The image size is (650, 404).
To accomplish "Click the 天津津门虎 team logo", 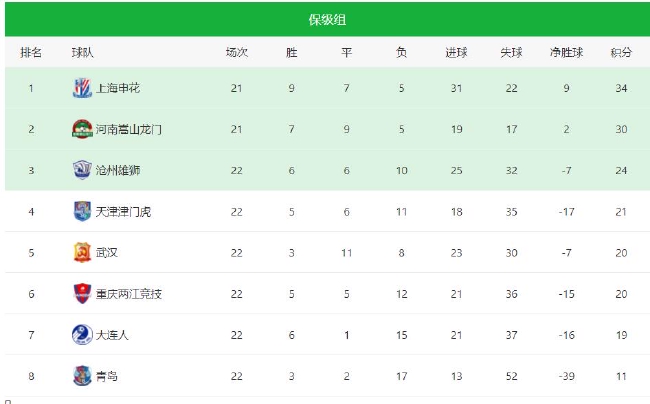I will (x=82, y=211).
